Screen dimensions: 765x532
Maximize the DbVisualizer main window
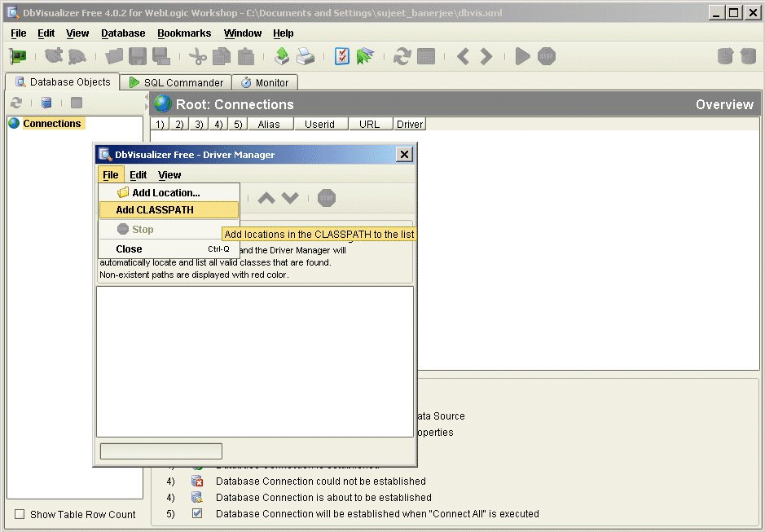click(x=734, y=13)
